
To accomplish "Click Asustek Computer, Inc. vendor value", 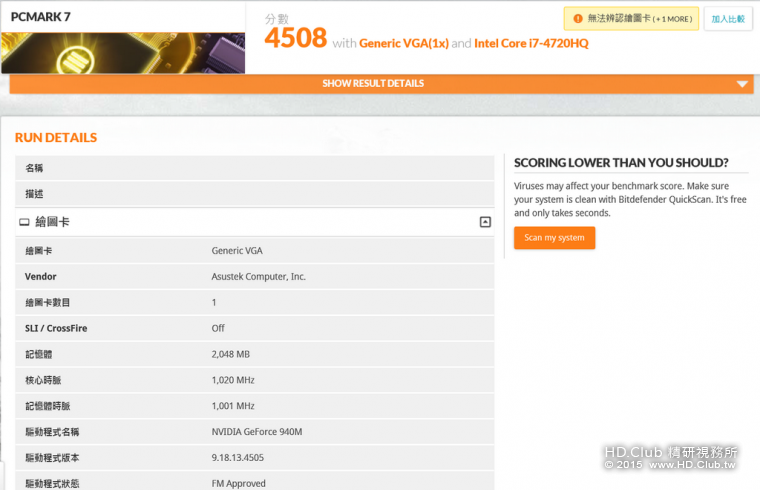I will [x=258, y=276].
